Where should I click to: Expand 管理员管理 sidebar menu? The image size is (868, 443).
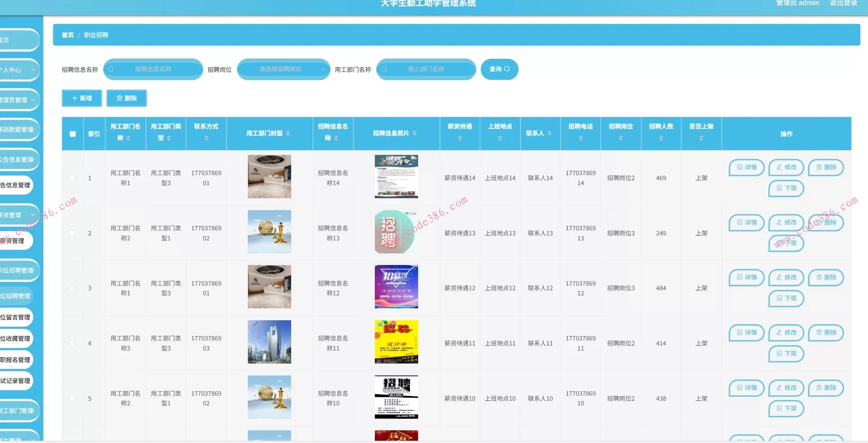[x=19, y=100]
